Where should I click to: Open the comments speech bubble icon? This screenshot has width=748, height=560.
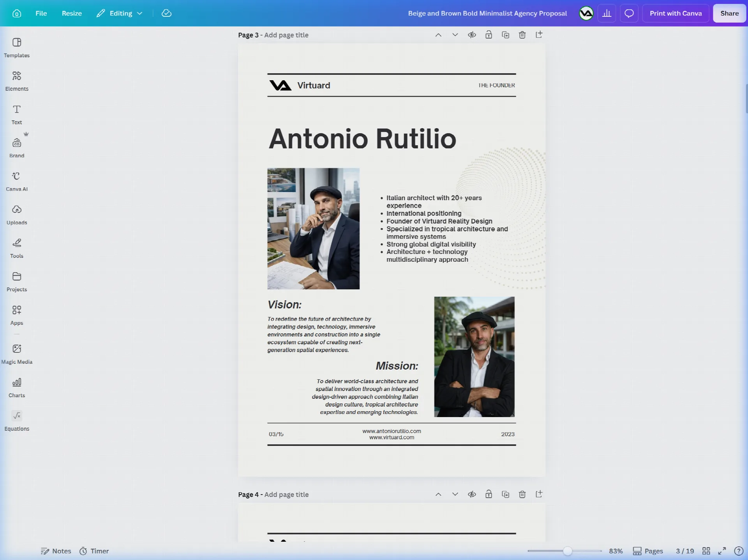(629, 13)
